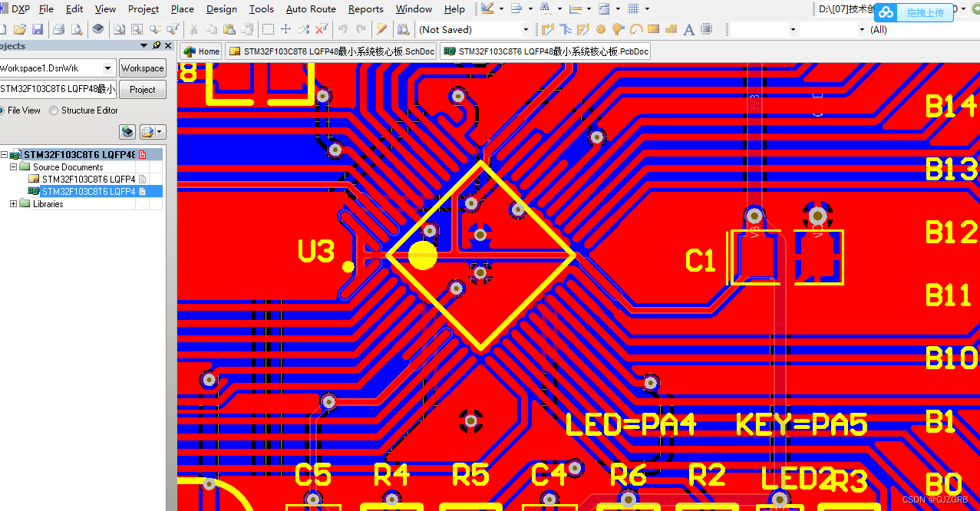Open the grid settings dropdown arrow
Viewport: 980px width, 511px height.
pyautogui.click(x=647, y=8)
